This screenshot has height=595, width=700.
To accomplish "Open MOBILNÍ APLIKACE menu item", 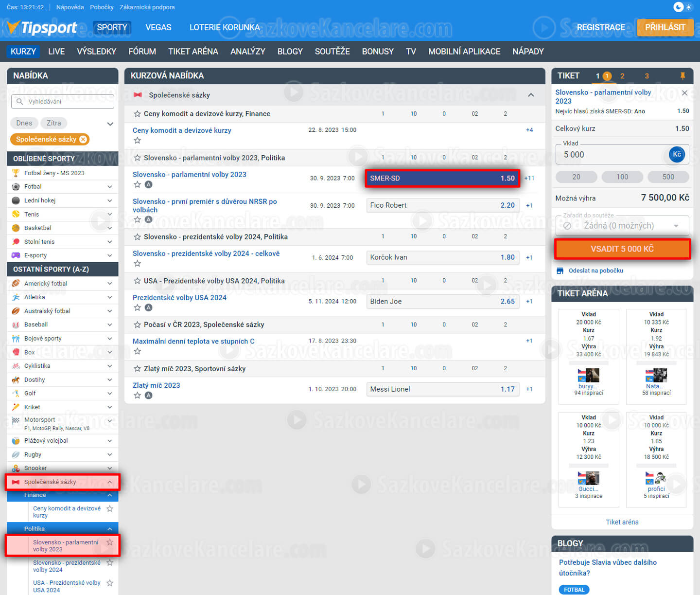I will [464, 51].
